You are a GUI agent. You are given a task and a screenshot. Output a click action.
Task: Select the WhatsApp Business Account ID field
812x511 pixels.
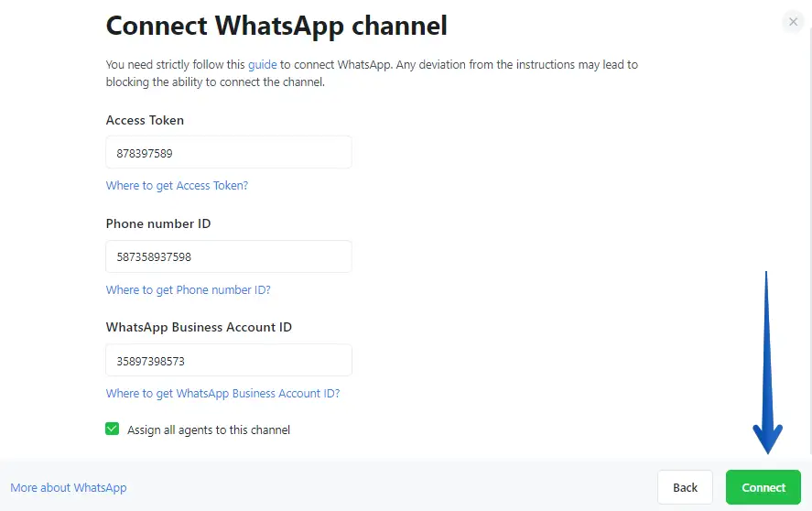(x=229, y=361)
